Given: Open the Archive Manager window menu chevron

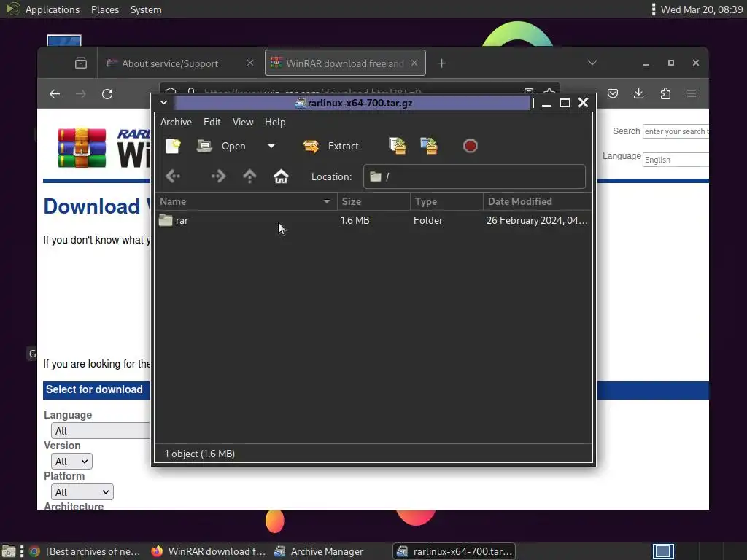Looking at the screenshot, I should 163,102.
